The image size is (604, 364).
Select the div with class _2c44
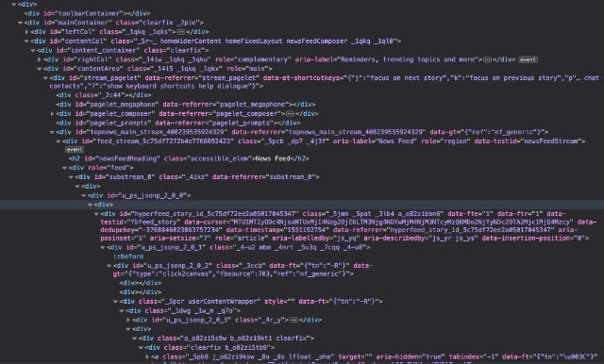[104, 95]
